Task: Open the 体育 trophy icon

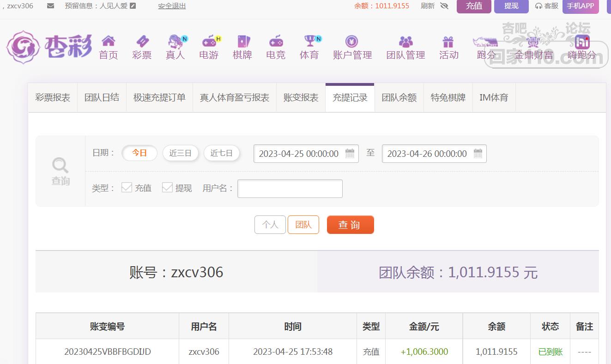Action: [309, 42]
